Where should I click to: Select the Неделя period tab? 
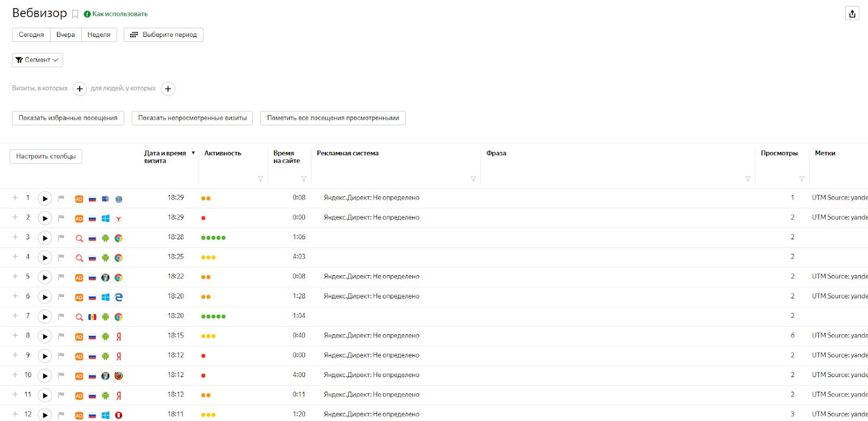pos(99,35)
